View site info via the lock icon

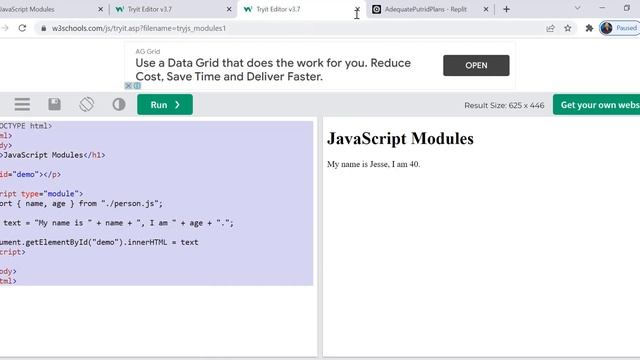(x=43, y=28)
